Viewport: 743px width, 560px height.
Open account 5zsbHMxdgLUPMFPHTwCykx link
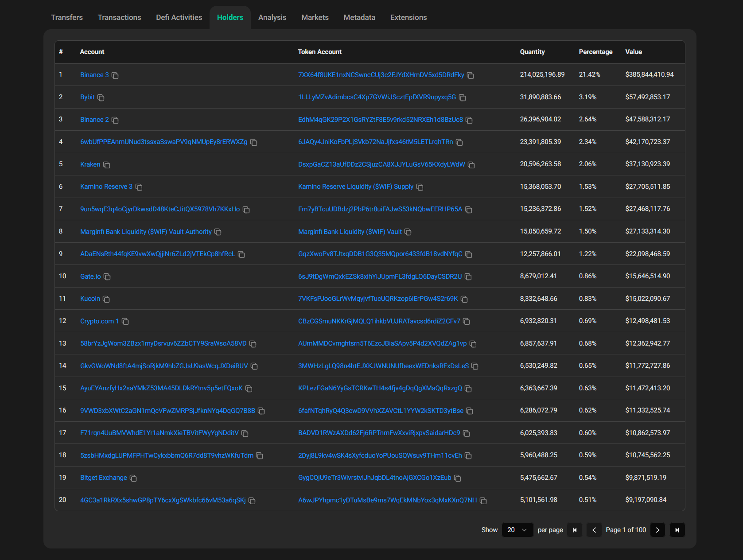tap(167, 455)
